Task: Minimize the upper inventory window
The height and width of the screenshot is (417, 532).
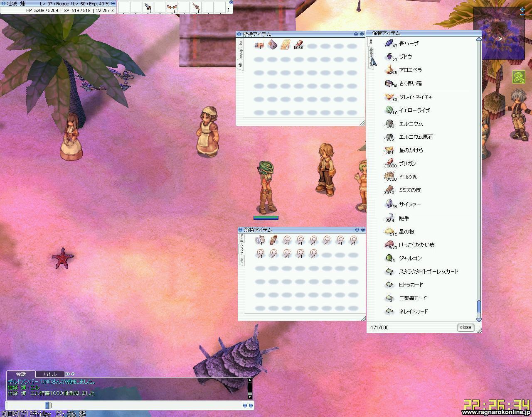Action: pyautogui.click(x=356, y=34)
